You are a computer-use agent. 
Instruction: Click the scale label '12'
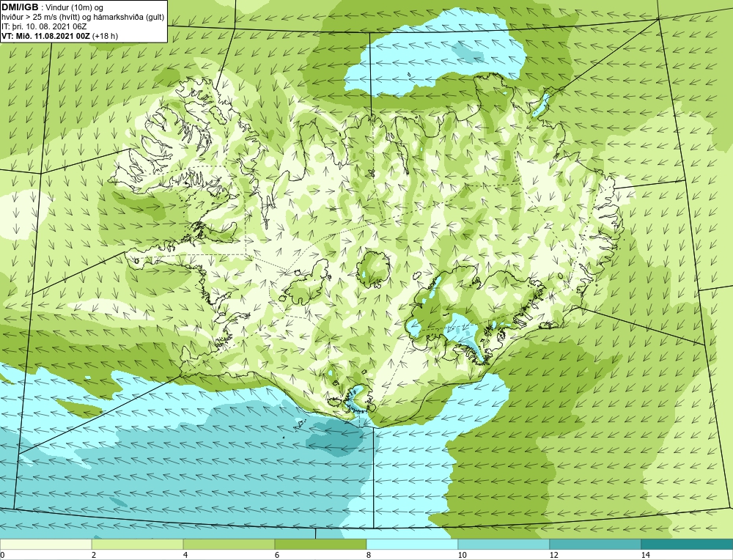tap(553, 555)
